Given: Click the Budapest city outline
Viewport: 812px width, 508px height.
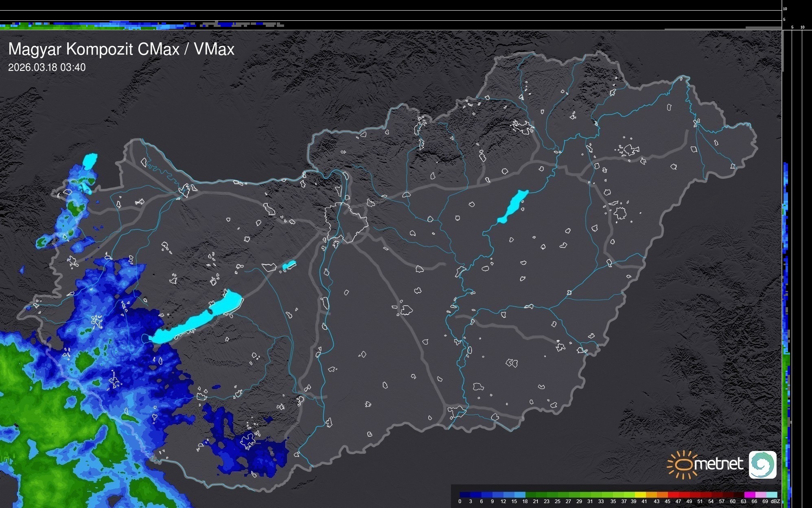Looking at the screenshot, I should click(x=346, y=222).
